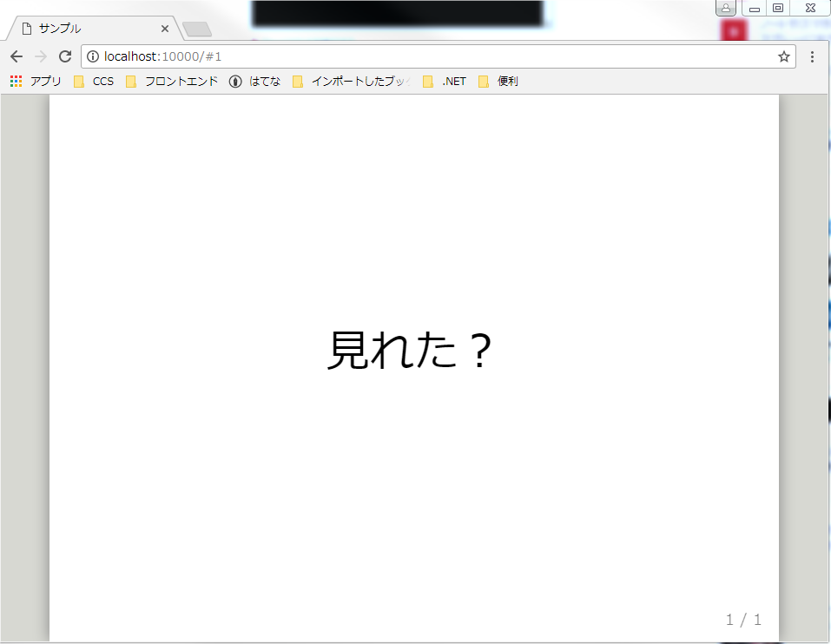Open the アプリ link on the bookmarks bar
Viewport: 831px width, 644px height.
point(48,80)
